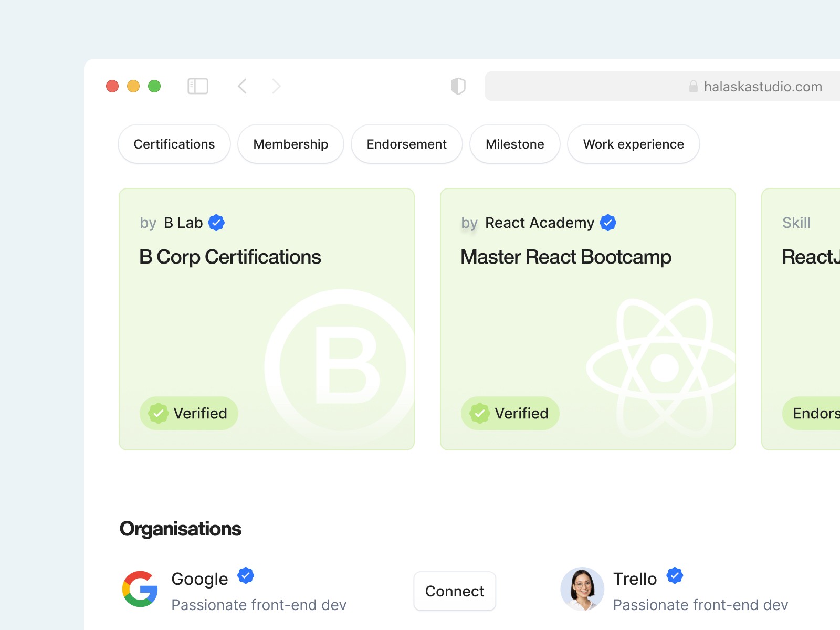Click the verified badge beside React Academy
The height and width of the screenshot is (630, 840).
click(608, 223)
